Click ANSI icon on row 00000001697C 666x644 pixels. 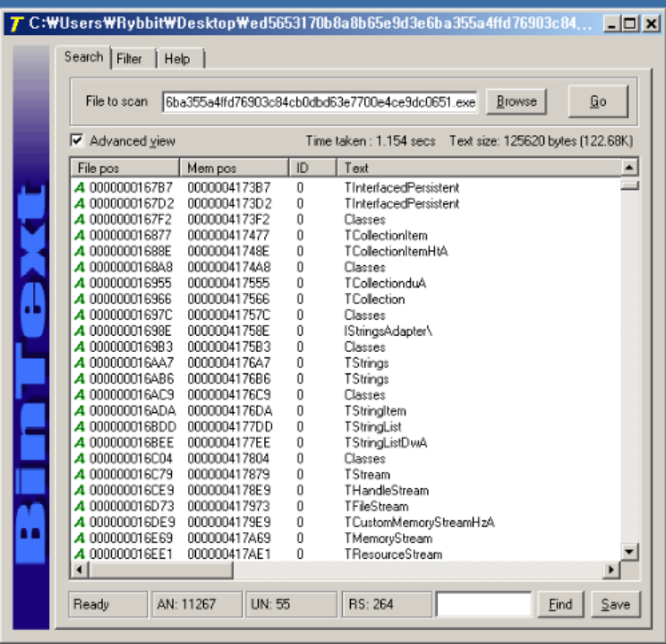[x=80, y=315]
